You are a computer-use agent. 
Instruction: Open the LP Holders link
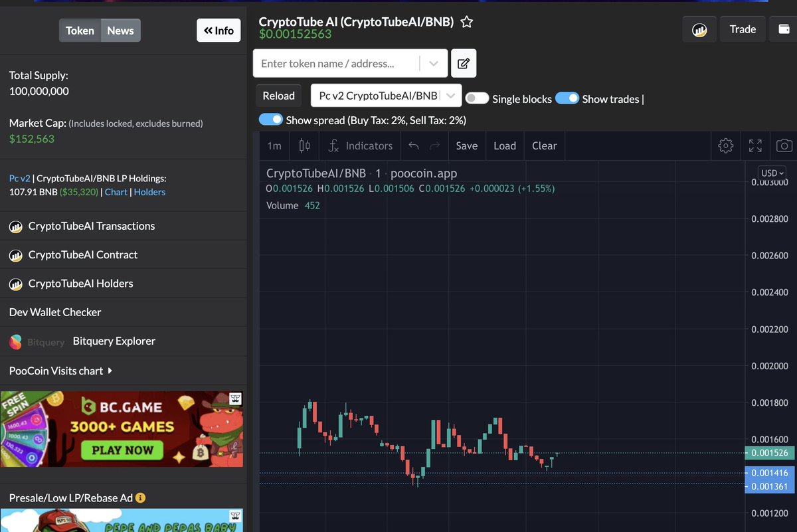tap(149, 192)
